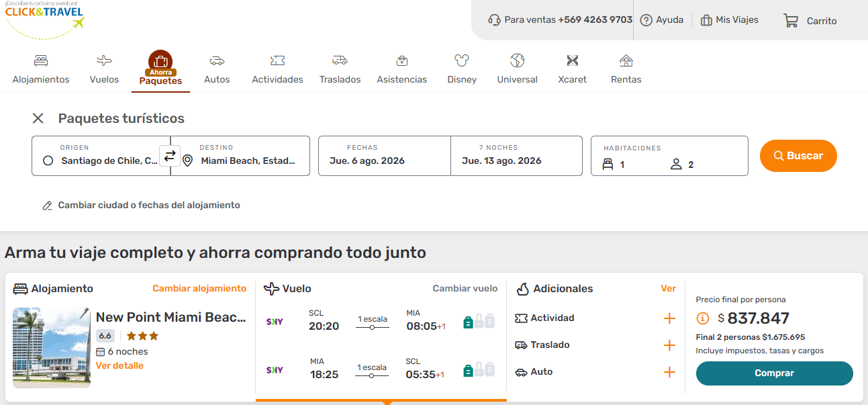Open the Xcaret section
The width and height of the screenshot is (868, 405).
pyautogui.click(x=572, y=69)
